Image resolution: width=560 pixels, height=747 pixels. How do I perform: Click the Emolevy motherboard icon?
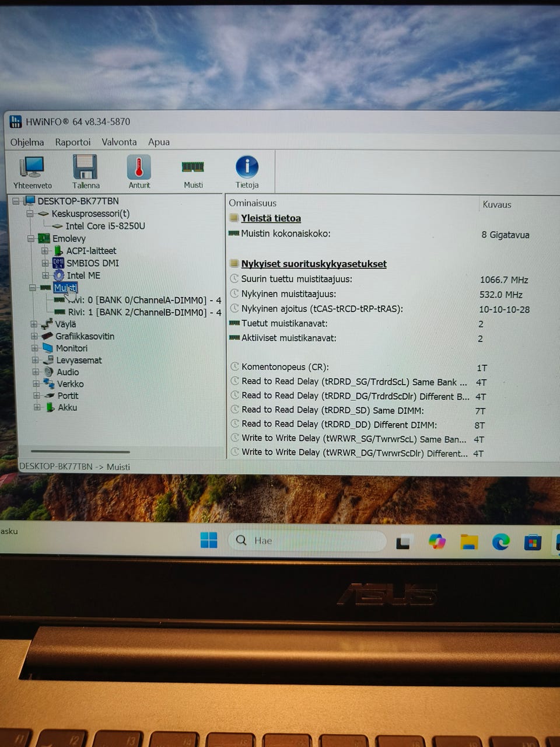click(44, 238)
